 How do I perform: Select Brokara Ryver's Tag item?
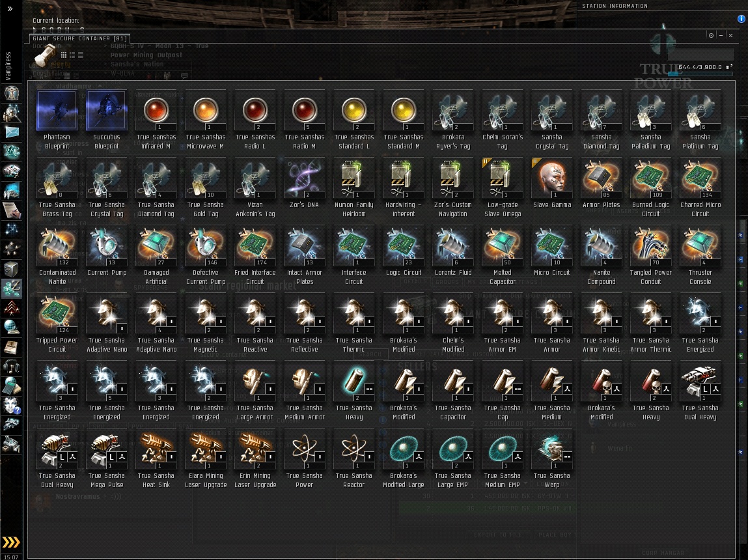(453, 120)
